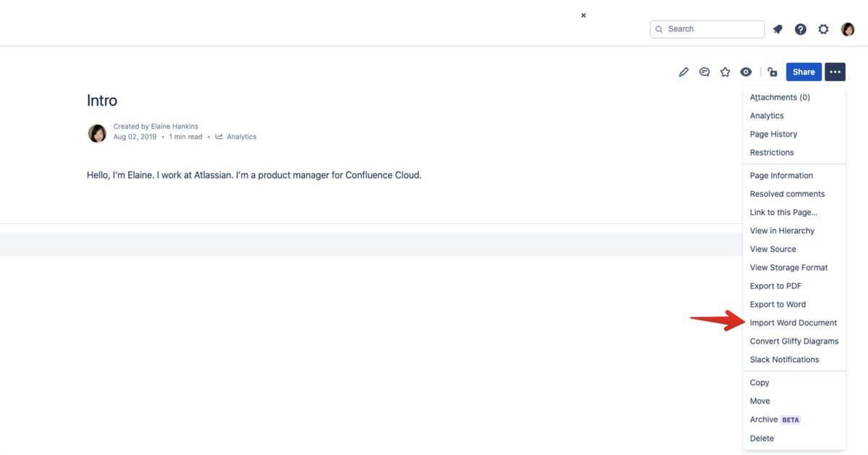Toggle the star to favorite this page
868x455 pixels.
click(725, 72)
